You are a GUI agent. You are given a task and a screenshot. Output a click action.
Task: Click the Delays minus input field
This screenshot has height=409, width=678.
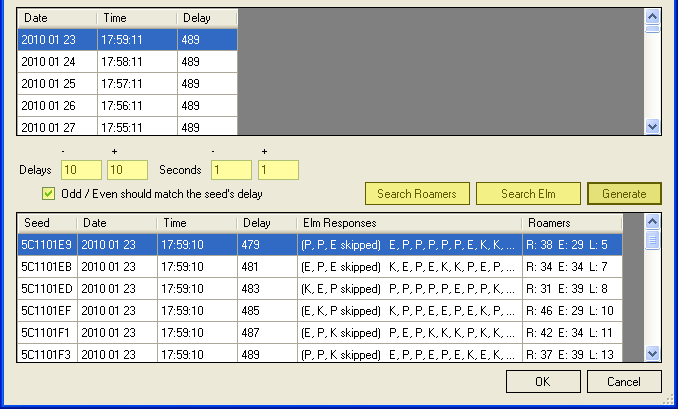click(x=81, y=170)
